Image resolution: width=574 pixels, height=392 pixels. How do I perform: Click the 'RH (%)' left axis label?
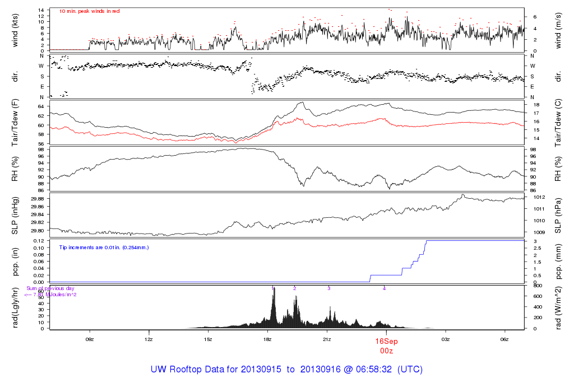pos(15,169)
